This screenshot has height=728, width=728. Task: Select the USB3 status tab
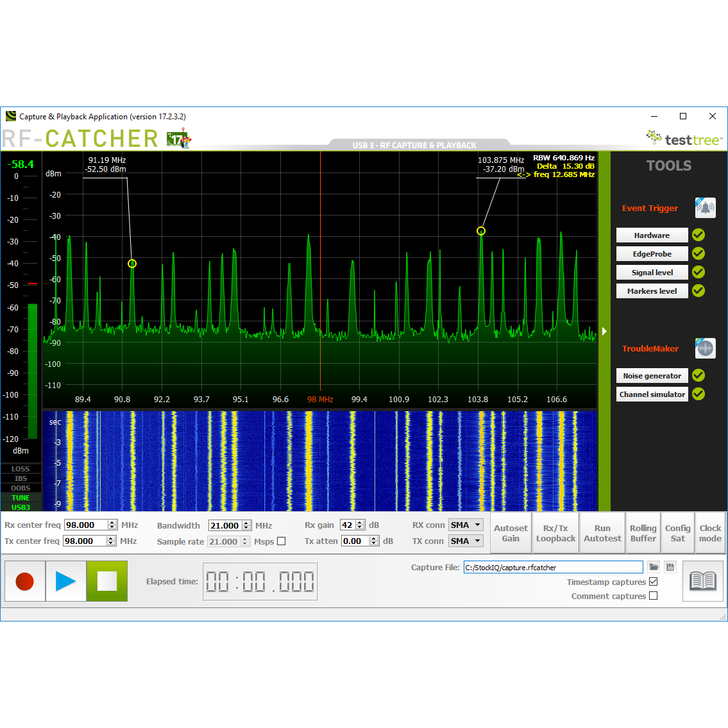pyautogui.click(x=20, y=507)
